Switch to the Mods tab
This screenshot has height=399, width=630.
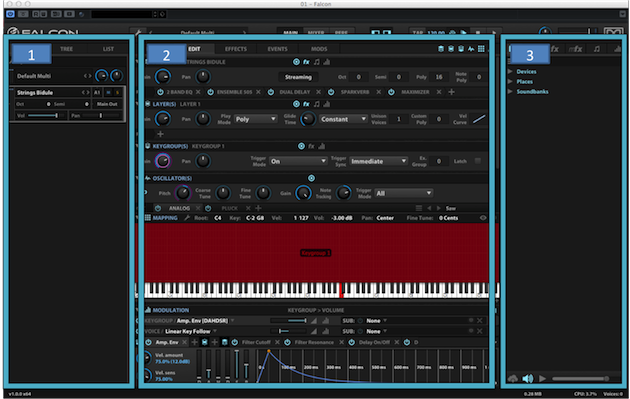point(319,49)
